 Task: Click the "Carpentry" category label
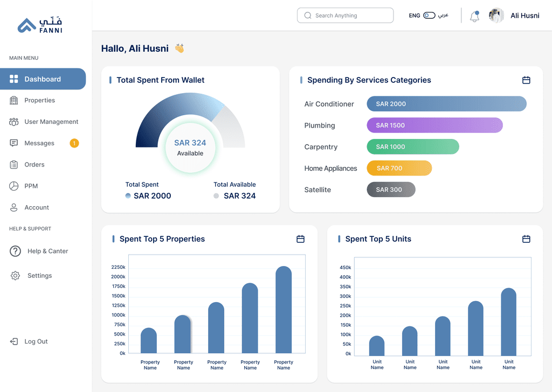[321, 147]
